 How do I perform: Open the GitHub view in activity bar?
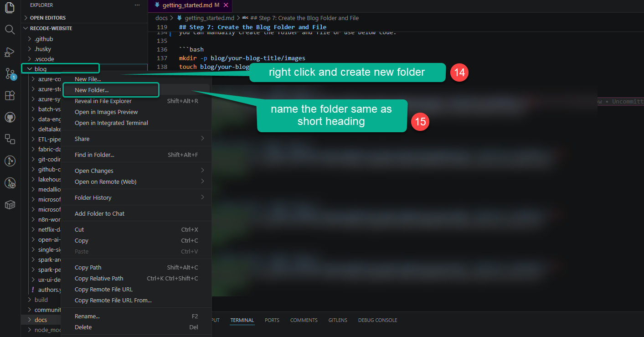point(10,117)
